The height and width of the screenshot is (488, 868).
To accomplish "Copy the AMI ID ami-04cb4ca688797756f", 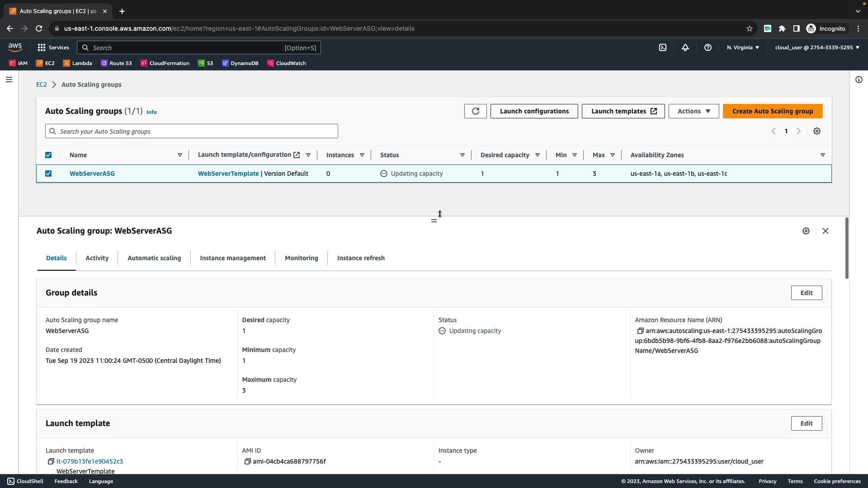I will pyautogui.click(x=247, y=461).
